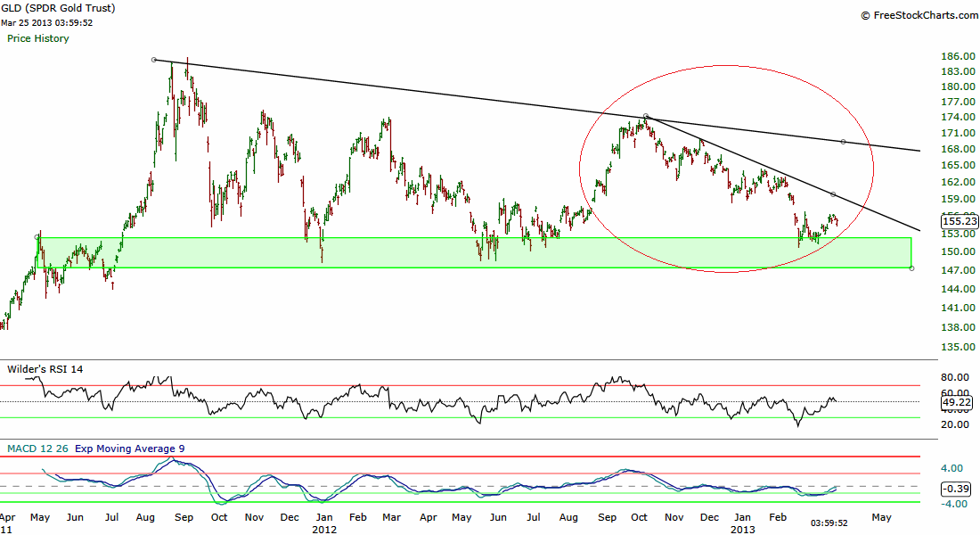
Task: Click the 159.00 price axis label
Action: click(x=958, y=199)
